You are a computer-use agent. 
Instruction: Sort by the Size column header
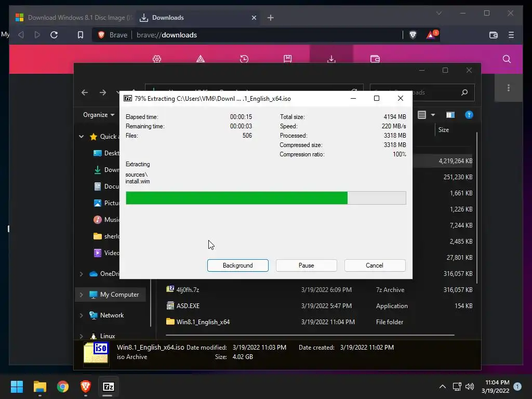[444, 129]
